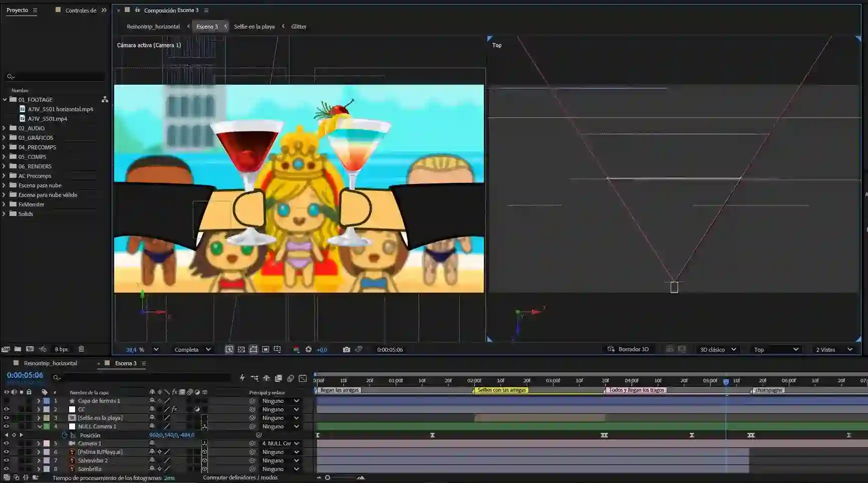The image size is (868, 483).
Task: Open the graph editor in the timeline
Action: point(303,378)
